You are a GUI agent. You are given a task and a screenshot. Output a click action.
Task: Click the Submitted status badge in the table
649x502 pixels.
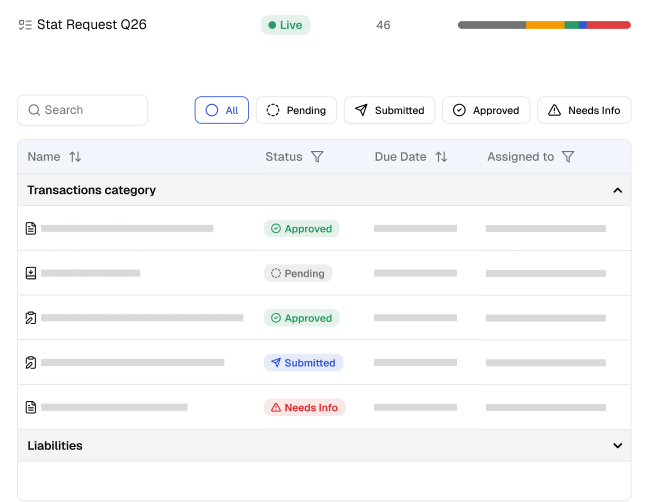[303, 363]
